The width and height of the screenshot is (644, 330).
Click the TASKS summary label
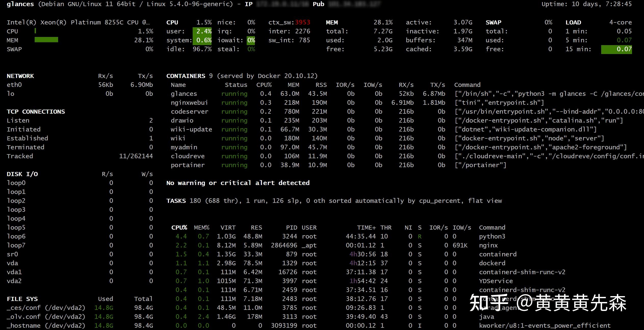coord(176,201)
